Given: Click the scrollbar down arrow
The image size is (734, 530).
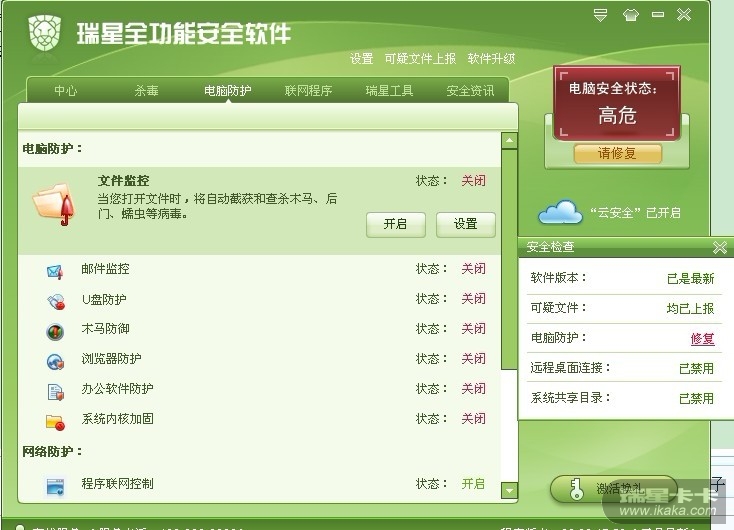Looking at the screenshot, I should [x=509, y=491].
